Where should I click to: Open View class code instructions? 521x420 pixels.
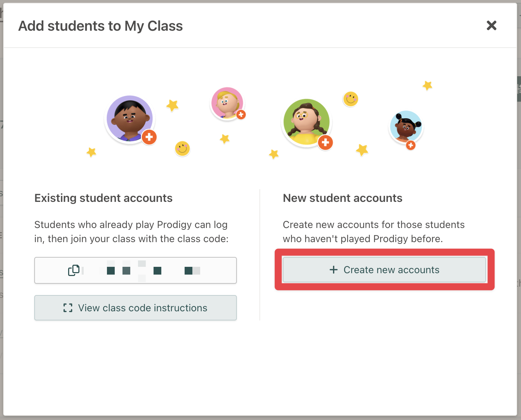136,308
